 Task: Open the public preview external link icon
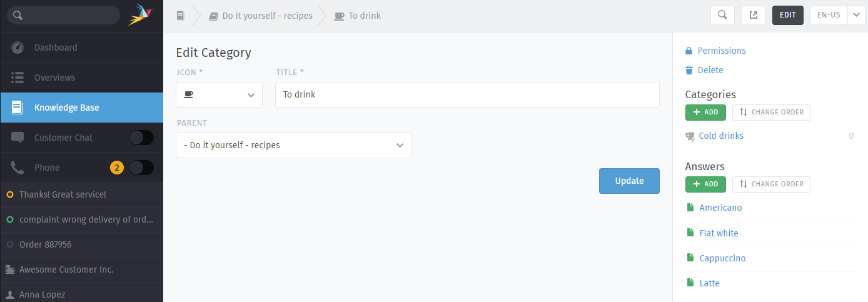[x=754, y=15]
